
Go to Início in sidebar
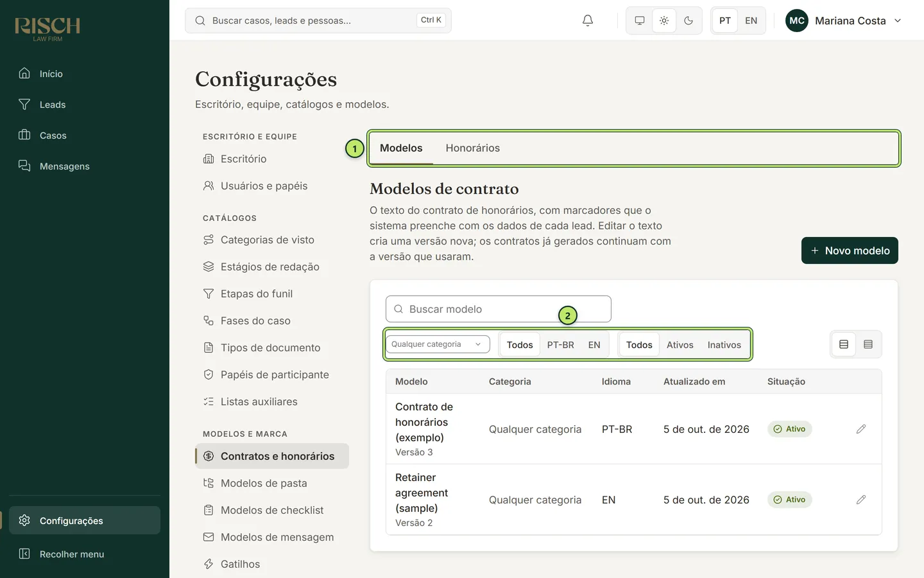(x=85, y=74)
